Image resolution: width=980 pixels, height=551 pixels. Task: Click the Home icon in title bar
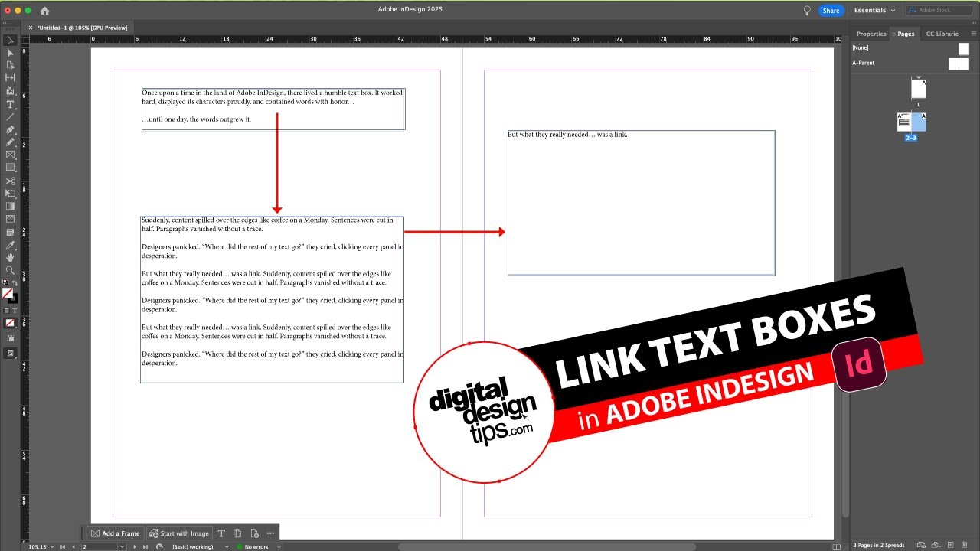click(44, 11)
